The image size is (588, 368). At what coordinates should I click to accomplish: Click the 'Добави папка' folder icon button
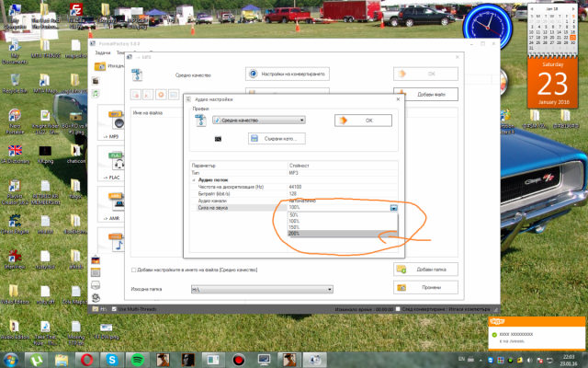[x=401, y=269]
